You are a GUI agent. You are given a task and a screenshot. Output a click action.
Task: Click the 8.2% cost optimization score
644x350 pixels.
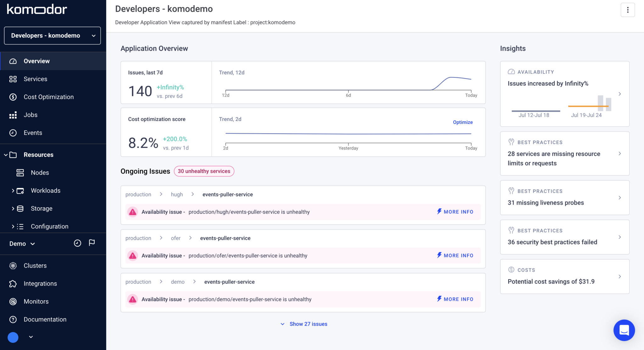143,143
